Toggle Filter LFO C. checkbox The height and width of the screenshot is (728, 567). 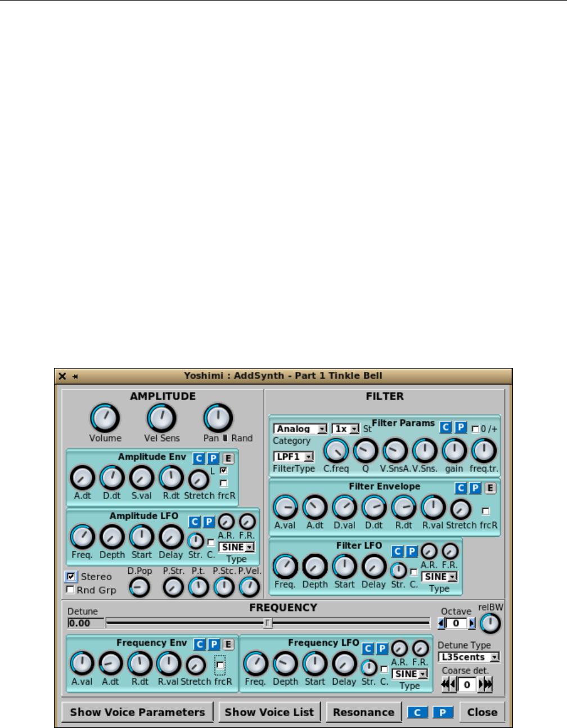tap(414, 572)
